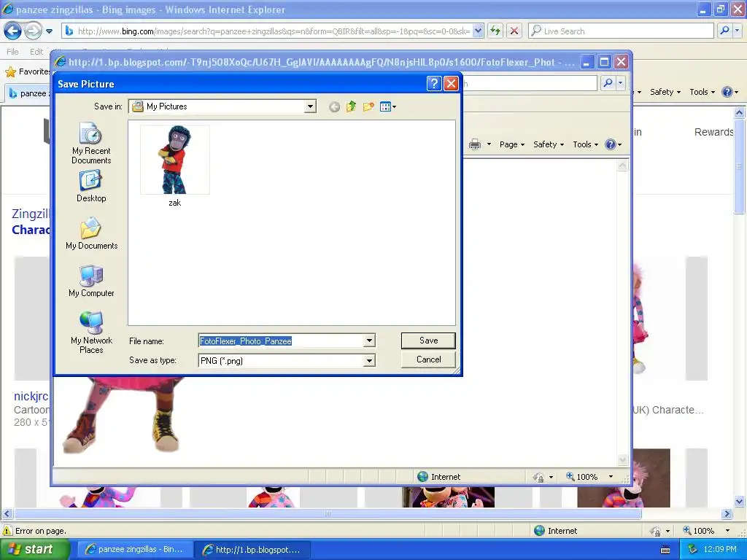Click the bing.com address bar
The height and width of the screenshot is (560, 747).
274,31
